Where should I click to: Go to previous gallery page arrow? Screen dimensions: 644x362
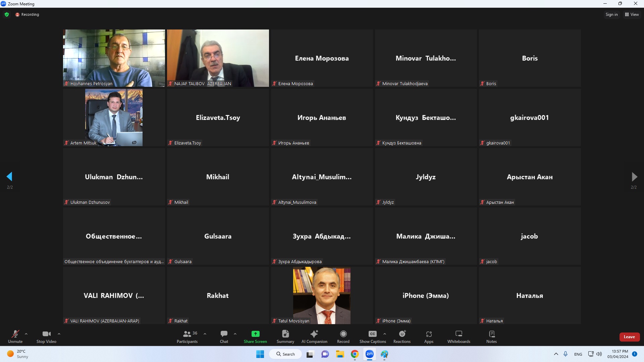(x=9, y=177)
